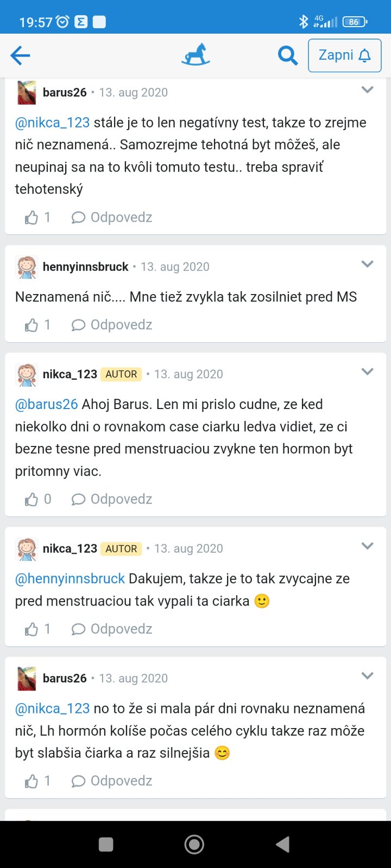Image resolution: width=391 pixels, height=868 pixels.
Task: Reply to hennyinnsbruck's comment via Odpovedz
Action: point(112,325)
